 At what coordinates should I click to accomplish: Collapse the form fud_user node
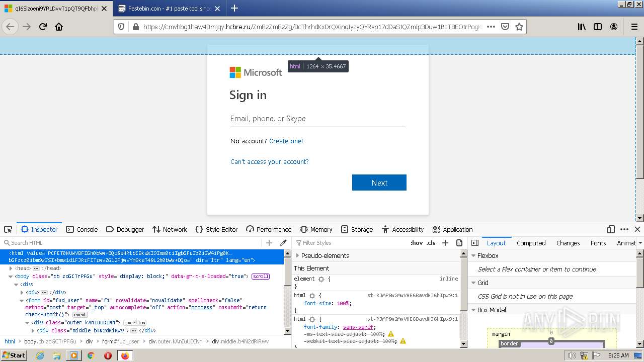(x=22, y=301)
